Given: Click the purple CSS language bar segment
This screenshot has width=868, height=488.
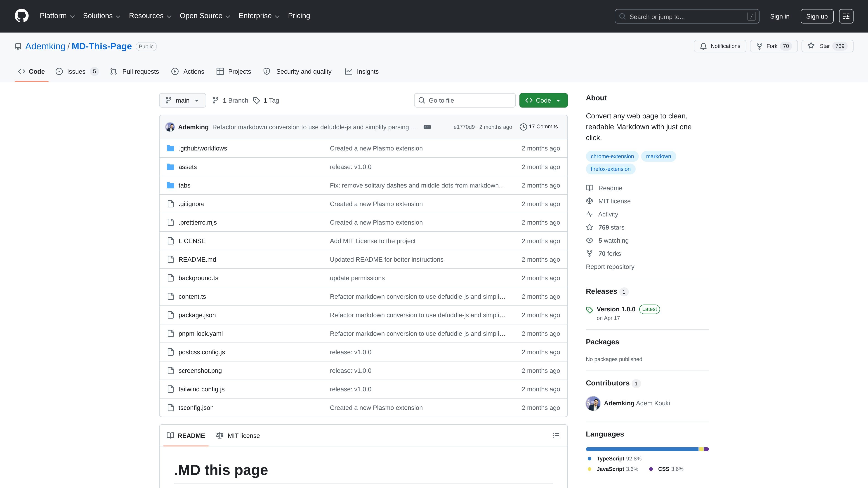Looking at the screenshot, I should 707,449.
